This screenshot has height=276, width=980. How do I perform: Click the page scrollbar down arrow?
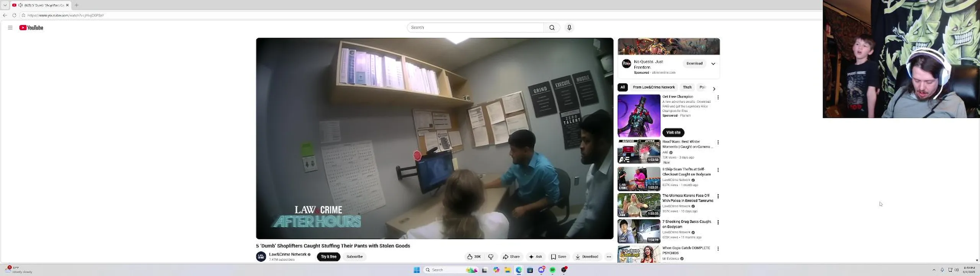tap(977, 260)
